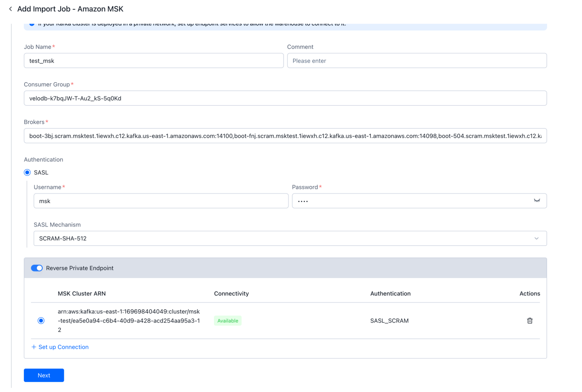
Task: Go back using the header chevron arrow
Action: tap(11, 9)
